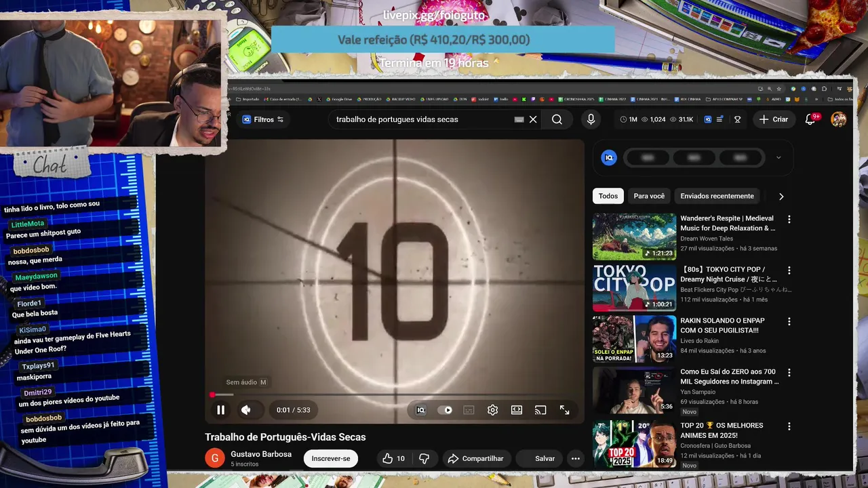Run search with the magnifier button
The width and height of the screenshot is (868, 488).
(557, 119)
